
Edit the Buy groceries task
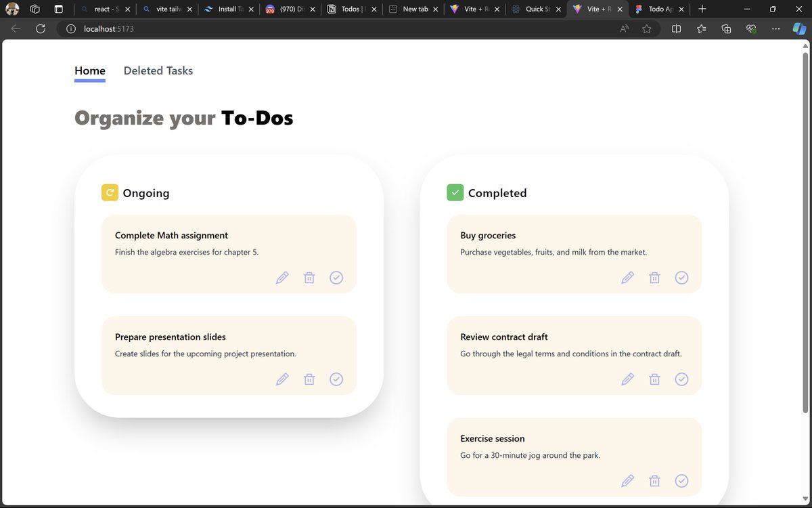click(628, 278)
